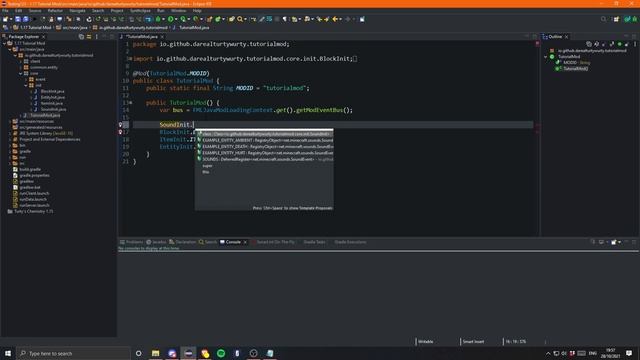The height and width of the screenshot is (360, 640).
Task: Click the Open Type toolbar icon
Action: [231, 19]
